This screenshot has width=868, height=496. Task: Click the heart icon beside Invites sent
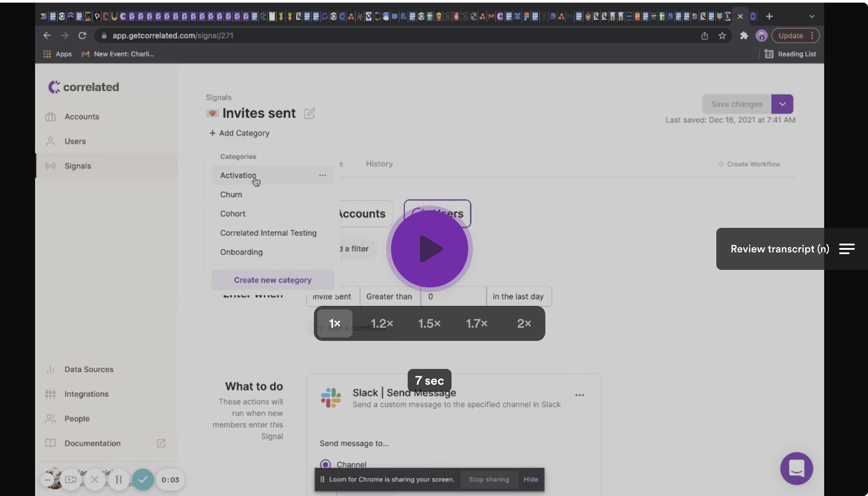coord(212,113)
